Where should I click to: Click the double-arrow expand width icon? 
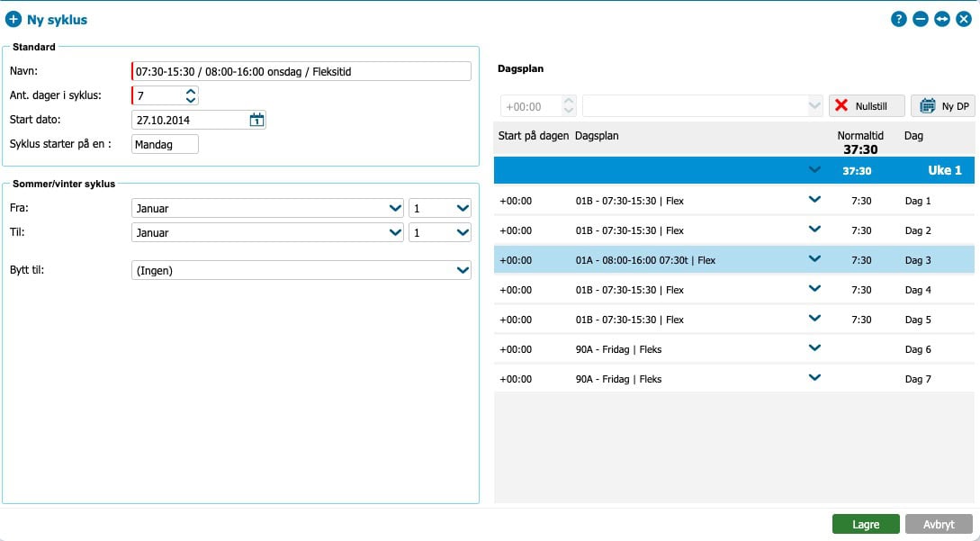tap(942, 20)
